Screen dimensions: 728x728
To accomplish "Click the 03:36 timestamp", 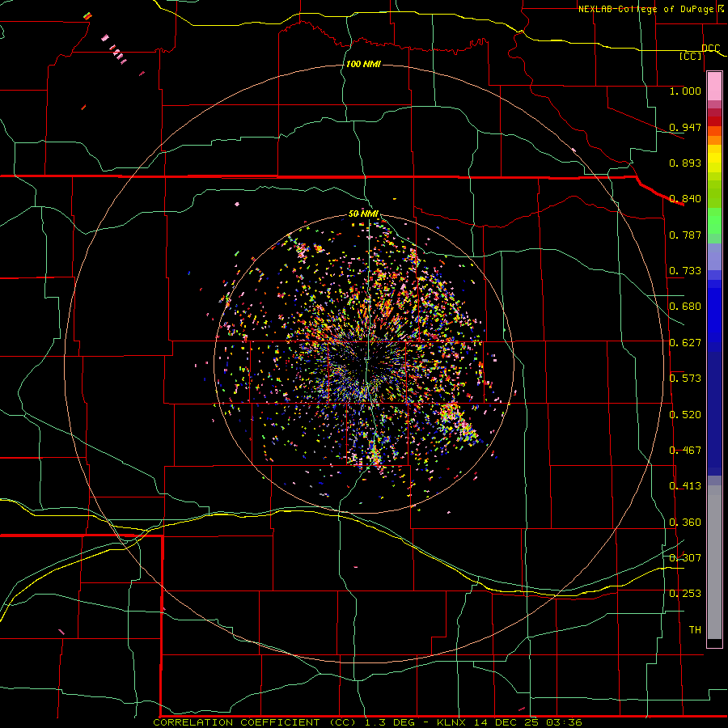I will point(564,722).
